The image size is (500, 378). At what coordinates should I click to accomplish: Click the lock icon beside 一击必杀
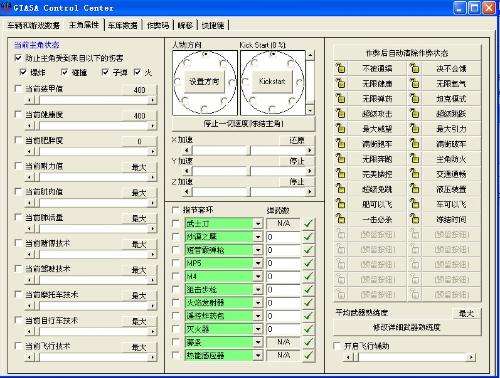click(x=340, y=219)
